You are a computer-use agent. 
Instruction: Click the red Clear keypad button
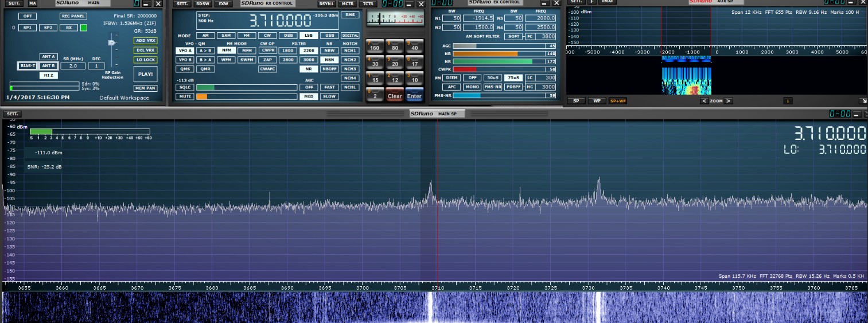click(x=394, y=95)
